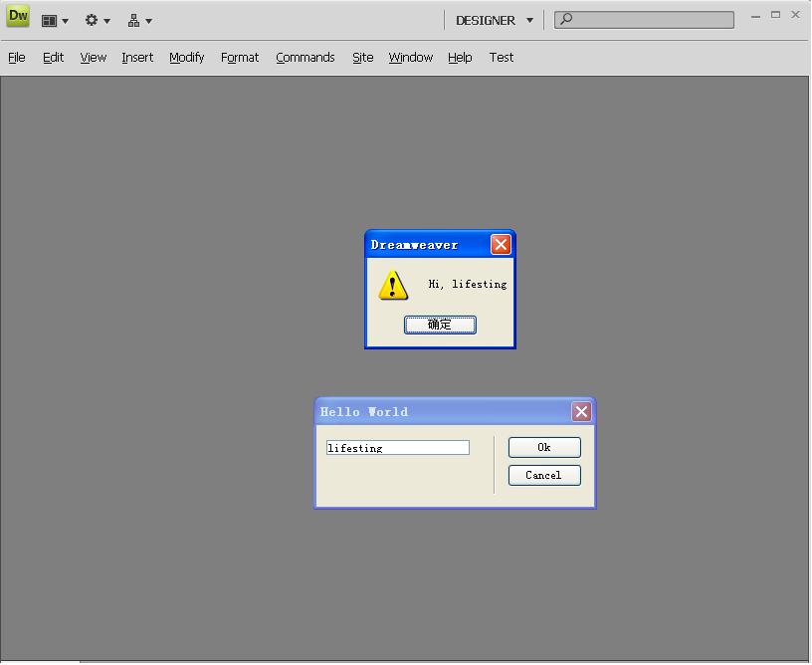Expand the Site icon dropdown arrow

148,21
